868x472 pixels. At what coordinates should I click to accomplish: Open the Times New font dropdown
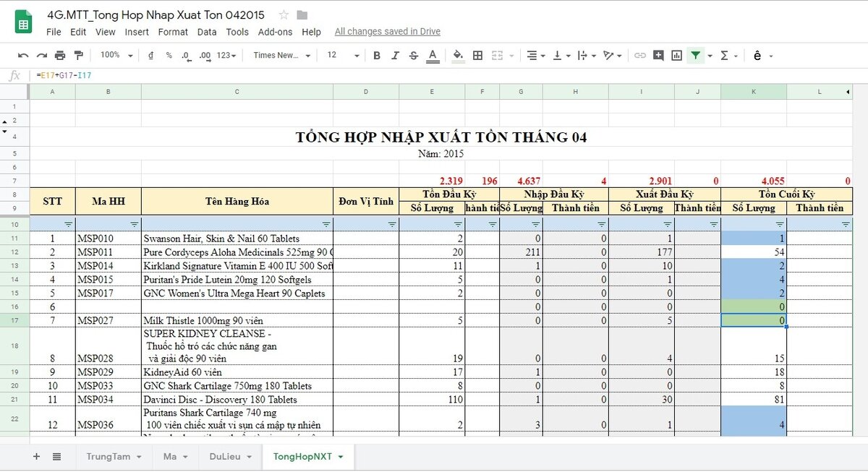(x=282, y=56)
